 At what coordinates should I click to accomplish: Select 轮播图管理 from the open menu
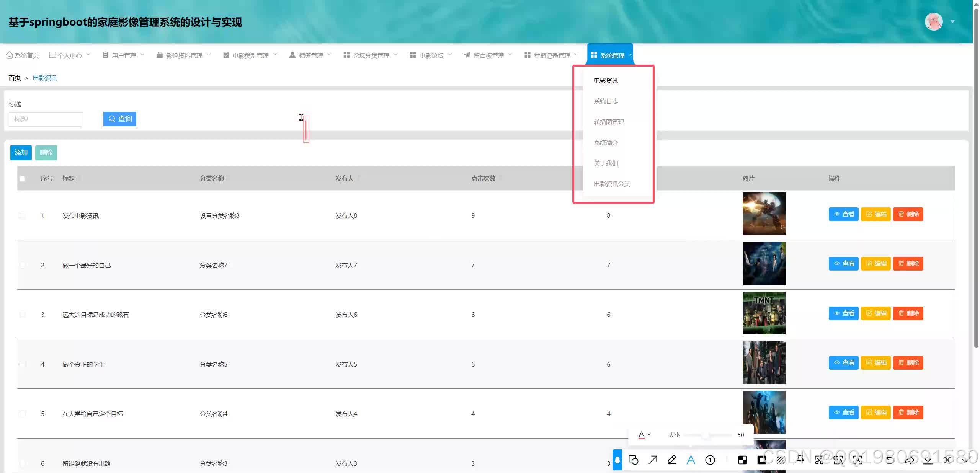point(608,122)
